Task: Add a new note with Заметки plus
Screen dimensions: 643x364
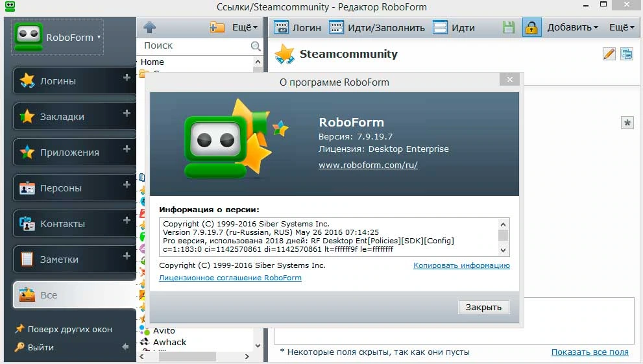Action: click(127, 256)
